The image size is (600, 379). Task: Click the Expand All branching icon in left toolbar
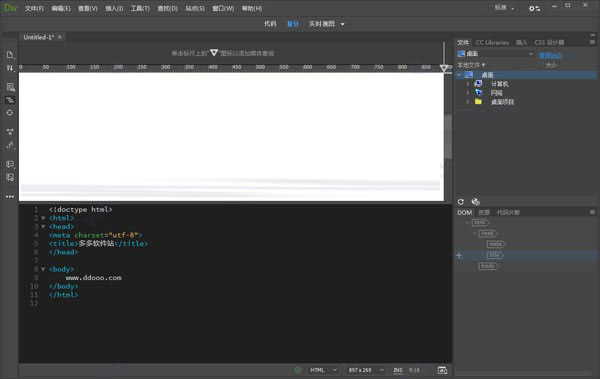[x=10, y=132]
